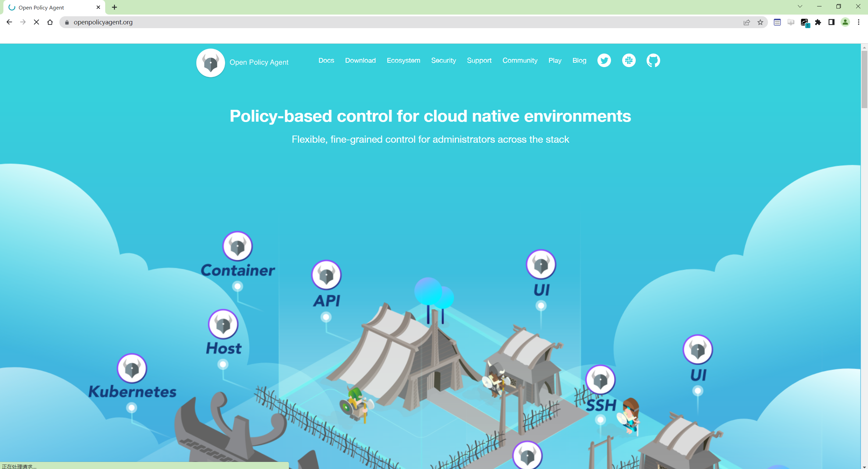Click the Kubernetes label in illustration
The image size is (868, 469).
(132, 392)
